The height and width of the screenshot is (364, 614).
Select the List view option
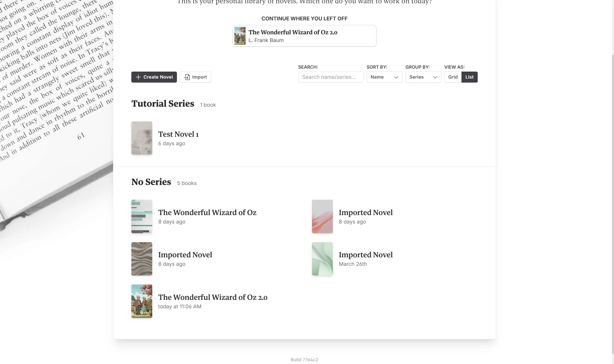tap(470, 77)
